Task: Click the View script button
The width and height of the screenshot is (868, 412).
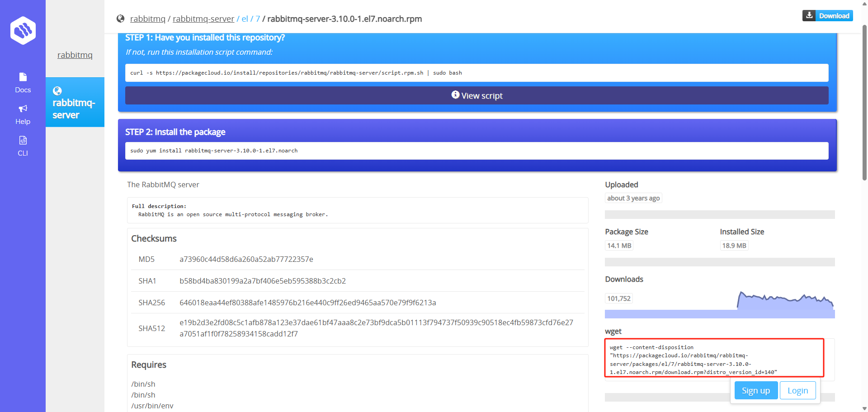Action: 477,95
